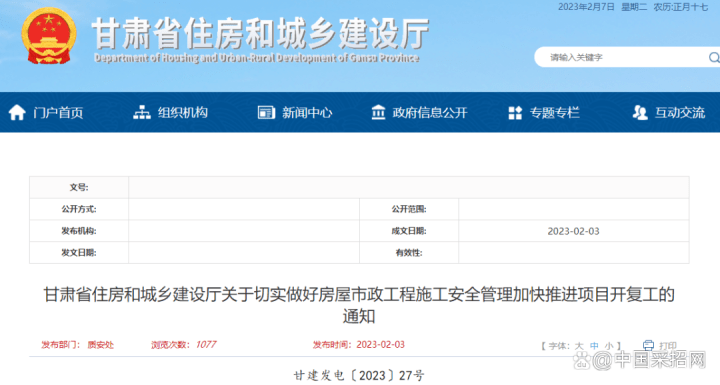Click the org chart icon beside 组织机构

point(142,113)
